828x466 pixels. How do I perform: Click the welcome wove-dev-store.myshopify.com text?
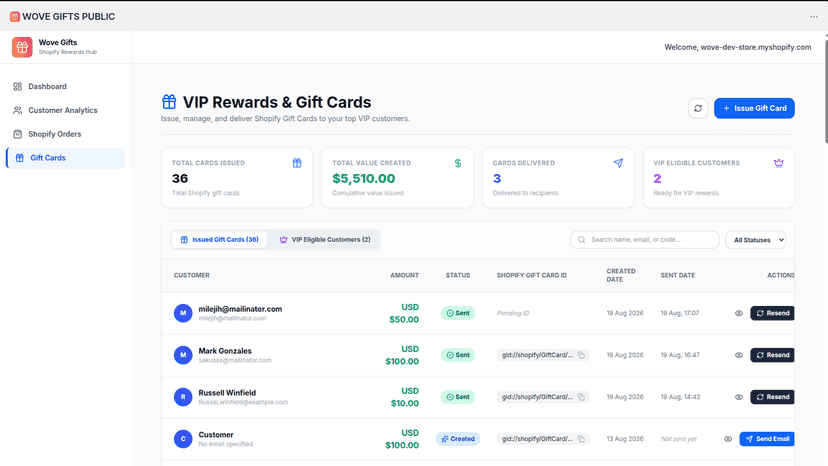point(738,47)
